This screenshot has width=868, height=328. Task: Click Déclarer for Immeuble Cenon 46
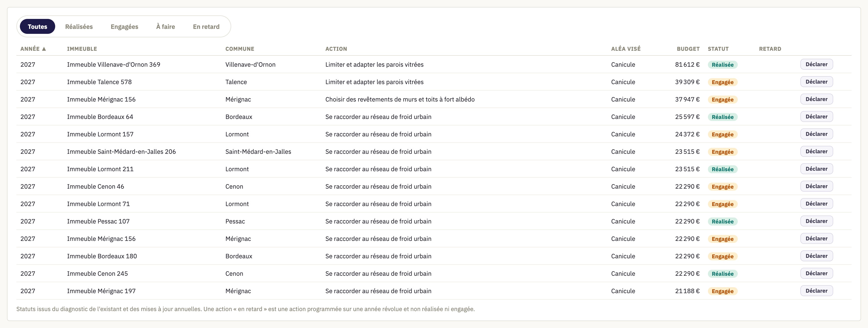point(817,187)
